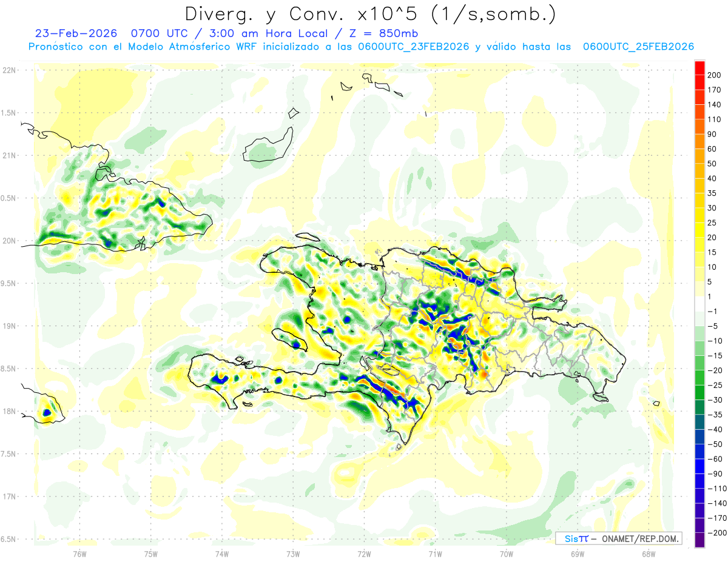This screenshot has width=728, height=562.
Task: Select the color scale value '-140'
Action: point(716,503)
